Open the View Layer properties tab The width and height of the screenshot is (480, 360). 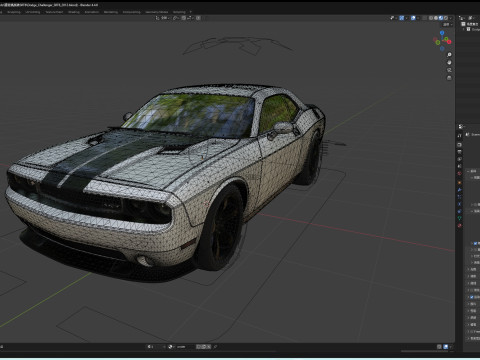click(459, 159)
